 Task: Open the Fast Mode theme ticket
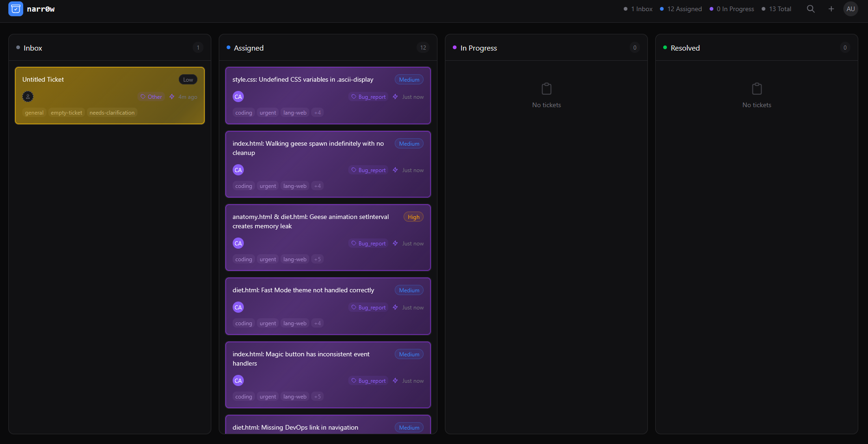[303, 290]
